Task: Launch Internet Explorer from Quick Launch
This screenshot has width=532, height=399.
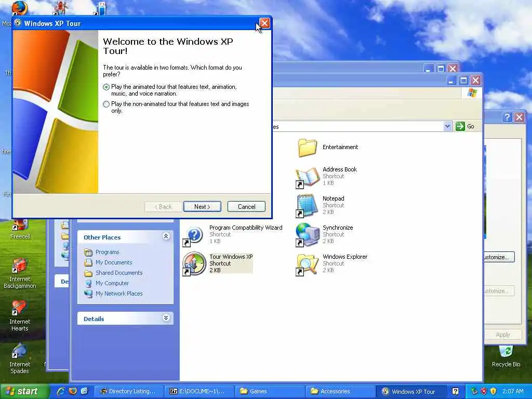Action: 61,391
